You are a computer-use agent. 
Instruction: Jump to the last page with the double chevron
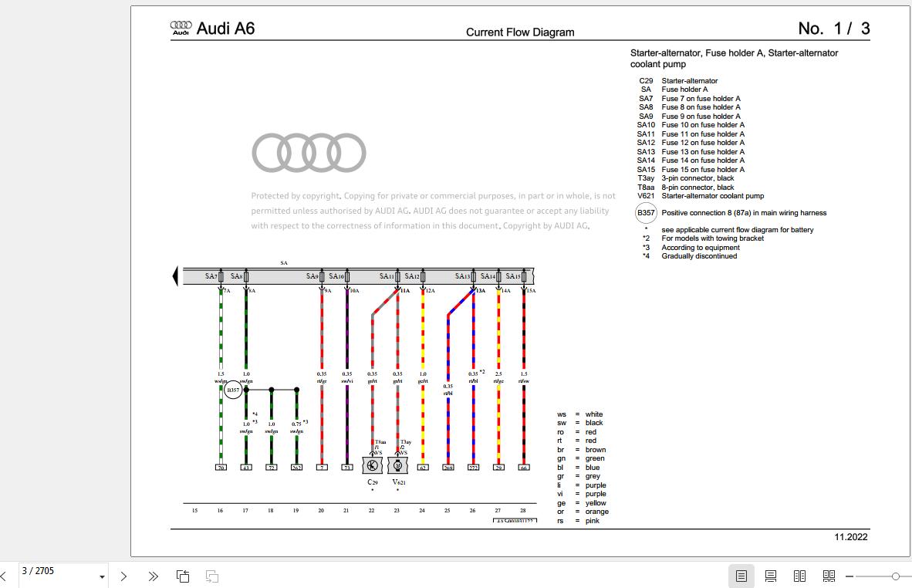153,576
